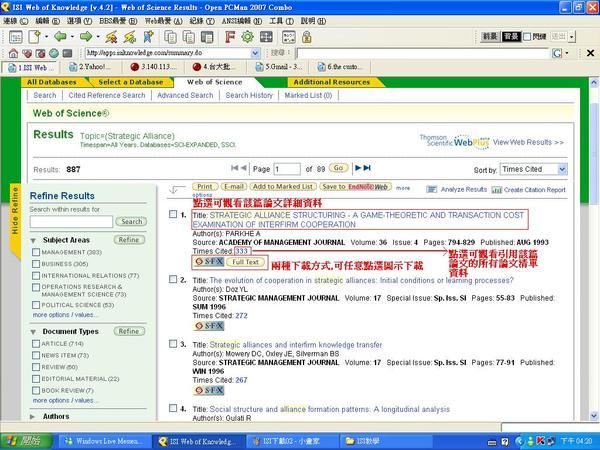Open the back button history dropdown arrow
This screenshot has height=450, width=600.
(72, 37)
